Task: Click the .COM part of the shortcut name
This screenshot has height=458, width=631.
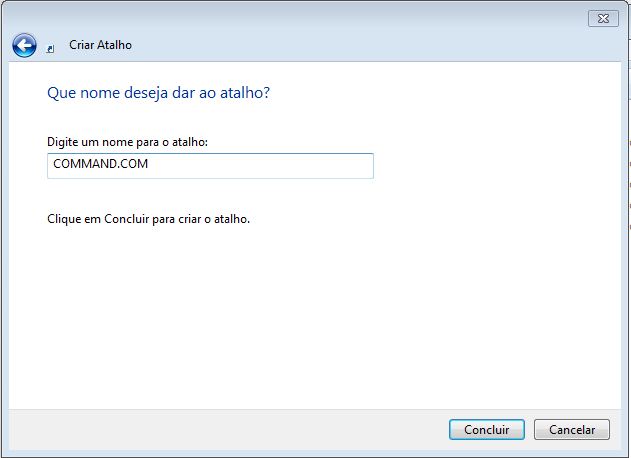Action: pyautogui.click(x=132, y=164)
